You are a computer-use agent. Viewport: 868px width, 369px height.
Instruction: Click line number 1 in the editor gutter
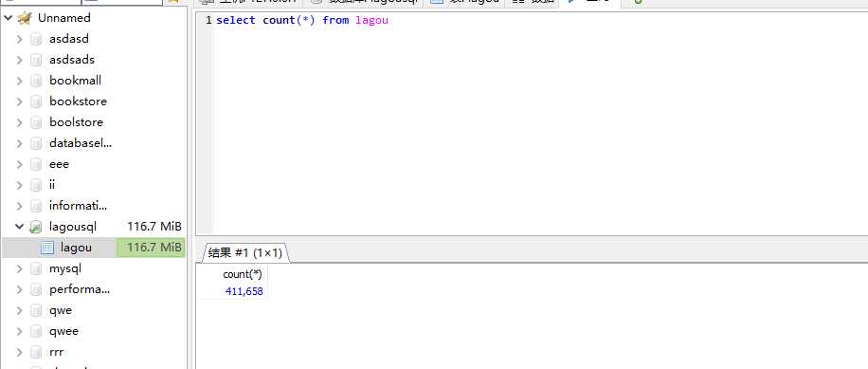[208, 21]
